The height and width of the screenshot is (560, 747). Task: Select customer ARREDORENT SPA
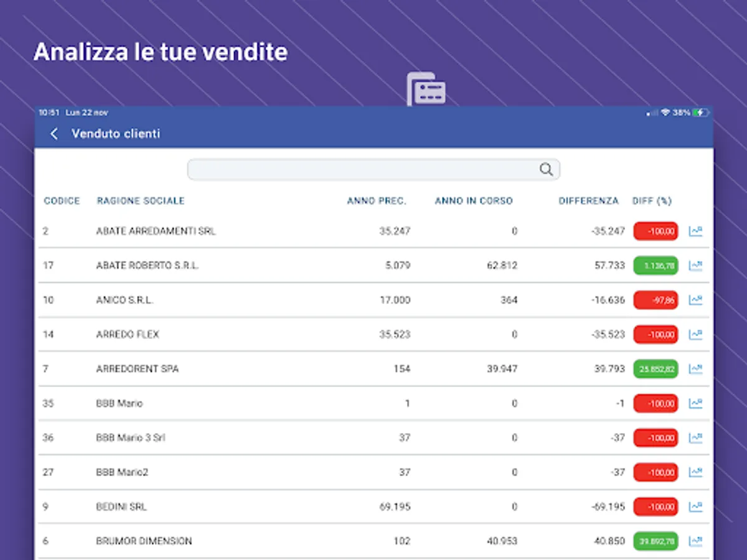(138, 368)
